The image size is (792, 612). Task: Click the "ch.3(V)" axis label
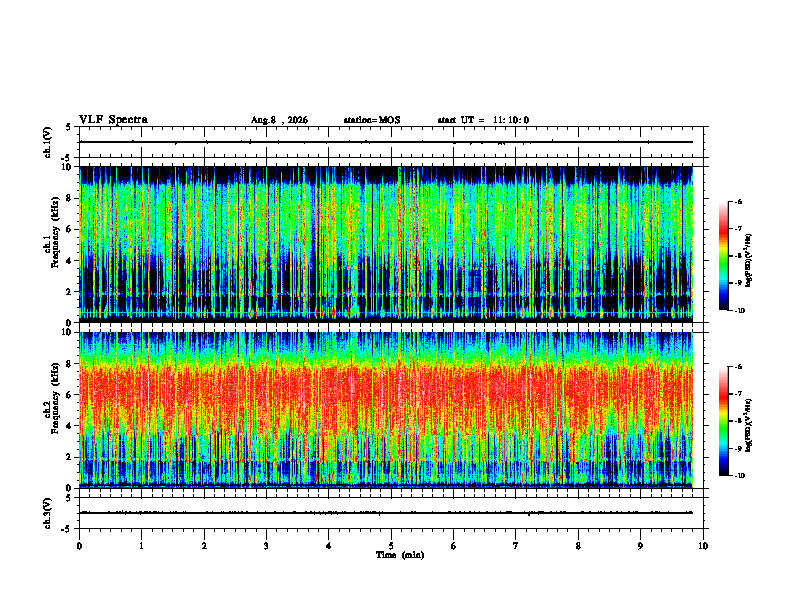coord(47,514)
